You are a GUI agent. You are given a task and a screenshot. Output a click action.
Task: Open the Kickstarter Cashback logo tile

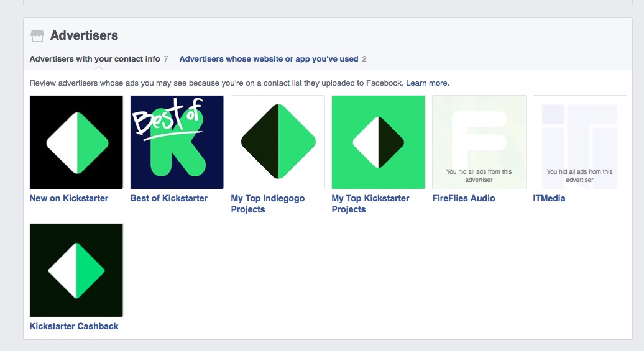76,270
